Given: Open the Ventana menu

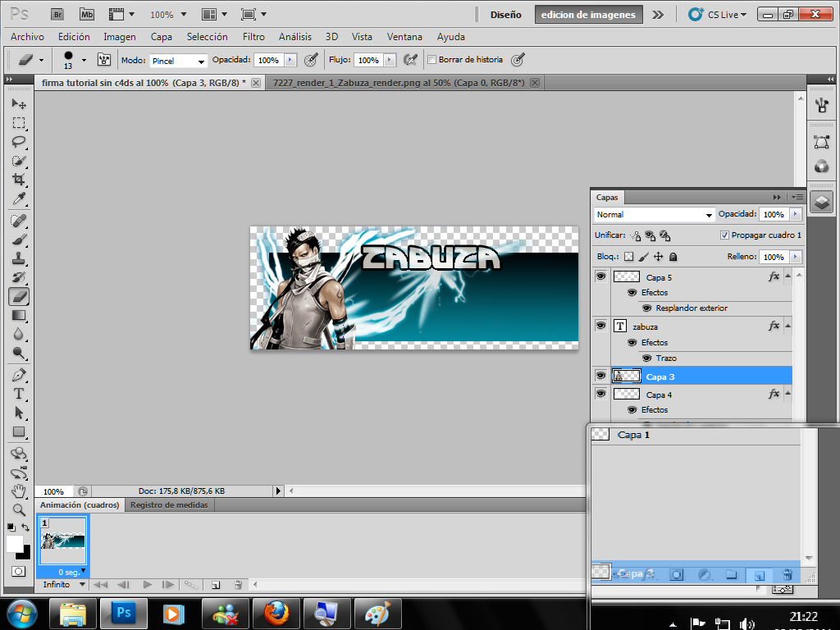Looking at the screenshot, I should pos(404,37).
